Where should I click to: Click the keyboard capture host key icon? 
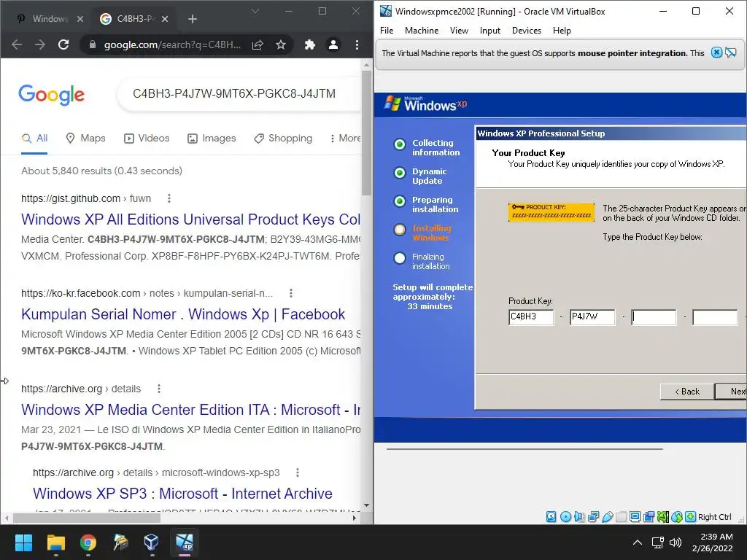[691, 517]
